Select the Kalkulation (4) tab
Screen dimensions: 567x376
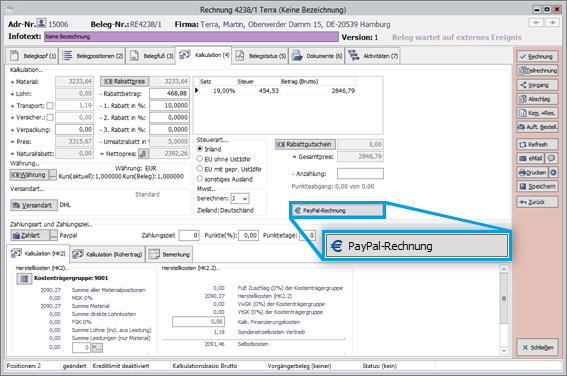click(x=204, y=55)
